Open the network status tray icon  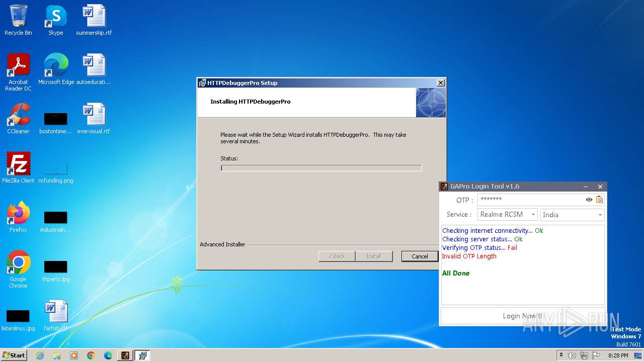584,355
